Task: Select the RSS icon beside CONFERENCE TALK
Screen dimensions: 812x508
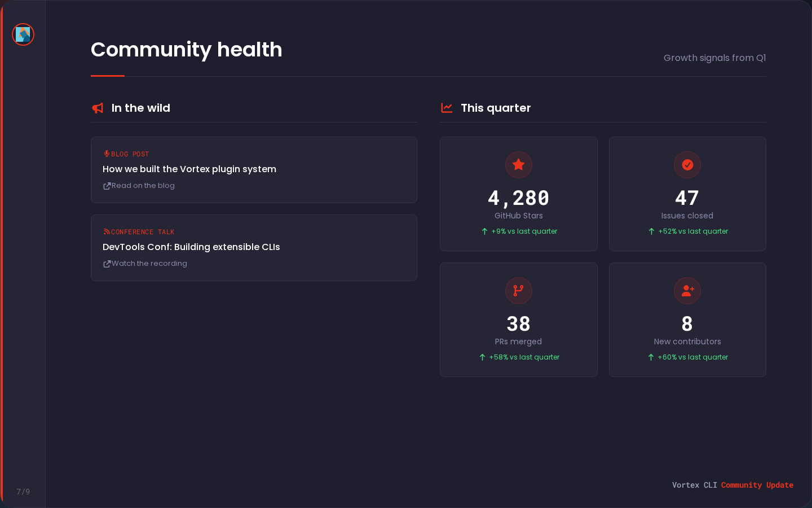Action: pos(106,231)
